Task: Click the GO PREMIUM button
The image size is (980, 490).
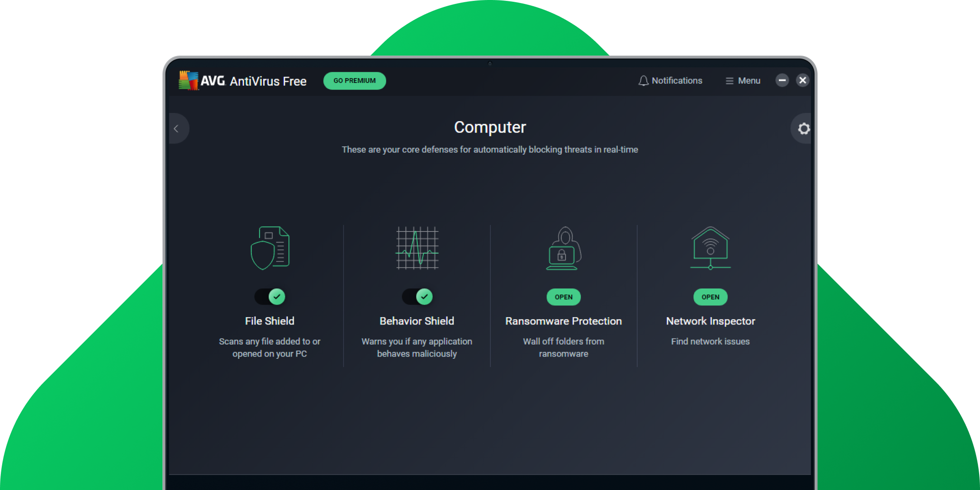Action: click(354, 80)
